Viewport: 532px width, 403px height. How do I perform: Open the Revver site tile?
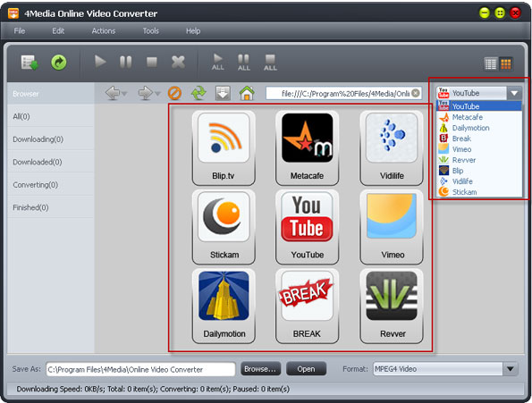click(x=392, y=306)
